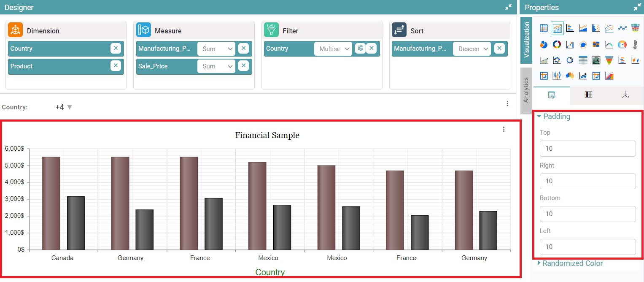Switch to the Analytics tab
Image resolution: width=644 pixels, height=282 pixels.
[x=526, y=90]
